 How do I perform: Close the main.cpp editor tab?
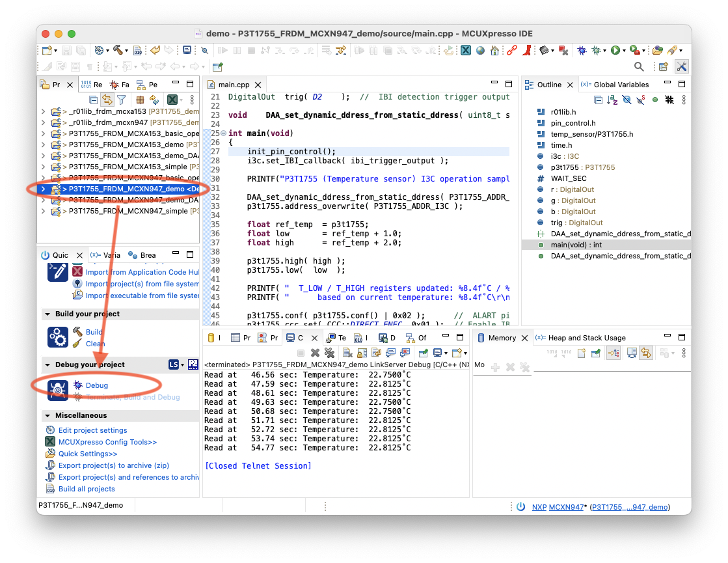[259, 85]
